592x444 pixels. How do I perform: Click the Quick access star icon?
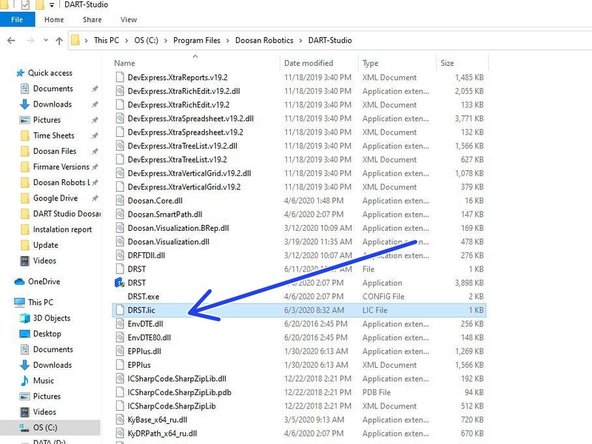click(x=20, y=73)
